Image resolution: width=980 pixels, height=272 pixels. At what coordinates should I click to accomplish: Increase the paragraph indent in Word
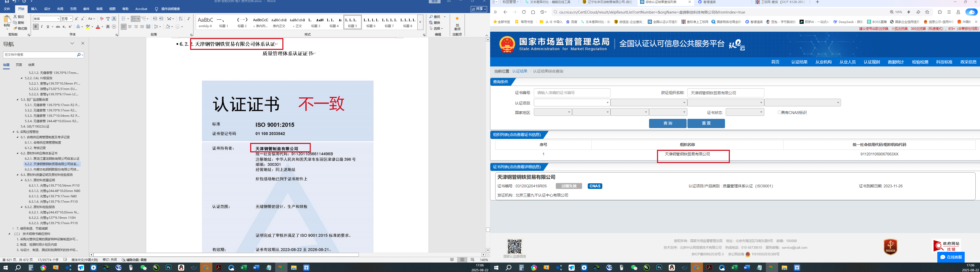coord(161,19)
